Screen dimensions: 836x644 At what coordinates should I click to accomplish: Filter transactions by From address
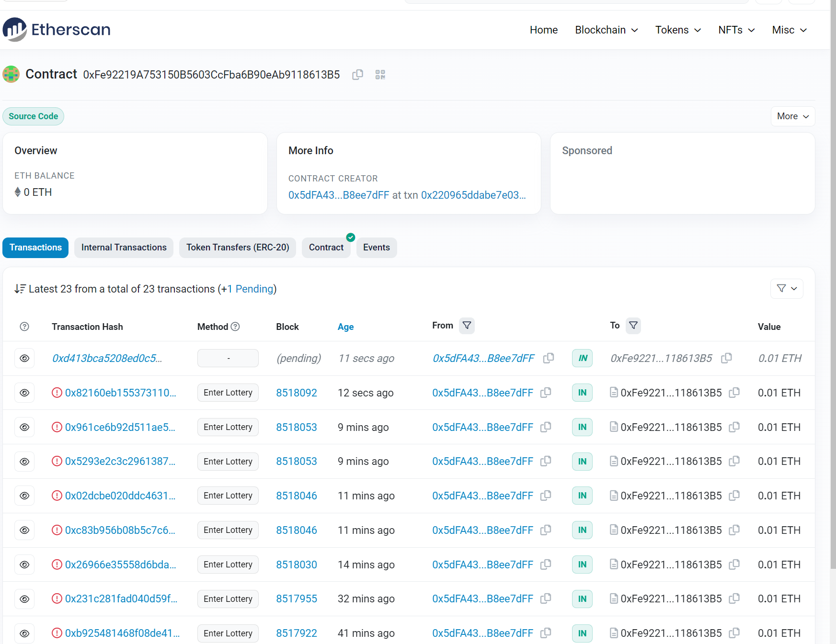(467, 326)
